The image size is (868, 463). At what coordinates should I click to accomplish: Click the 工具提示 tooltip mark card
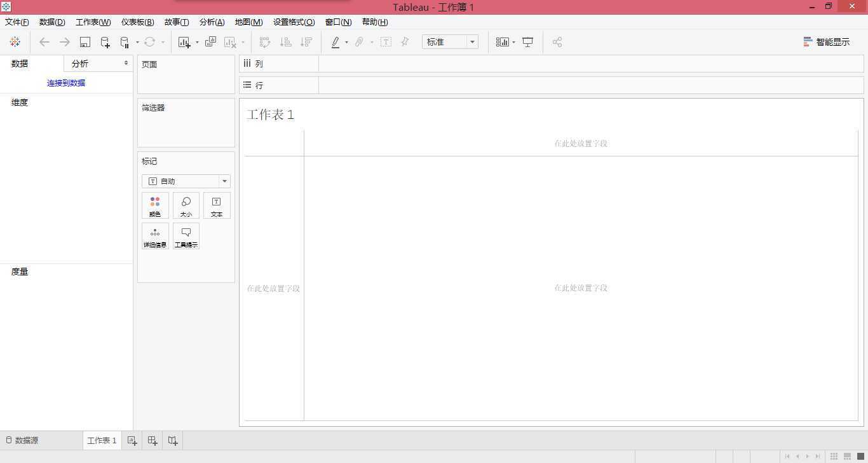pyautogui.click(x=186, y=236)
